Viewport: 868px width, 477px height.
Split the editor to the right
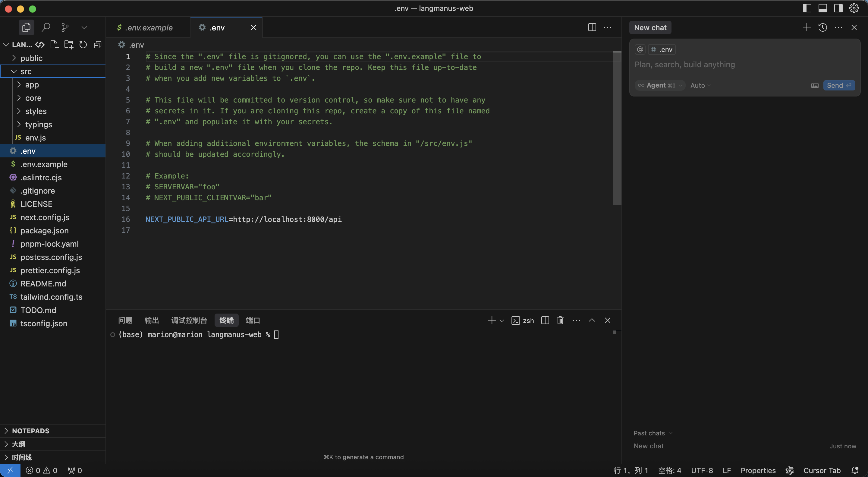(x=592, y=27)
